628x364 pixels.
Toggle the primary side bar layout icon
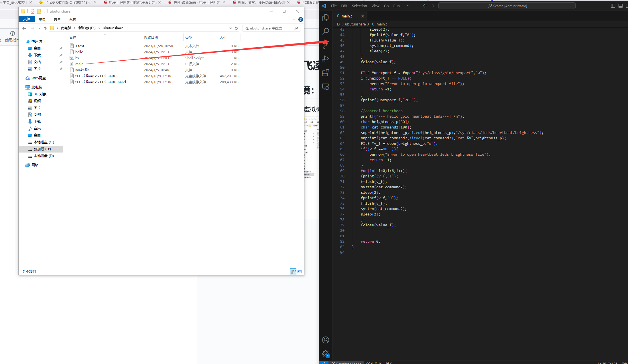613,6
